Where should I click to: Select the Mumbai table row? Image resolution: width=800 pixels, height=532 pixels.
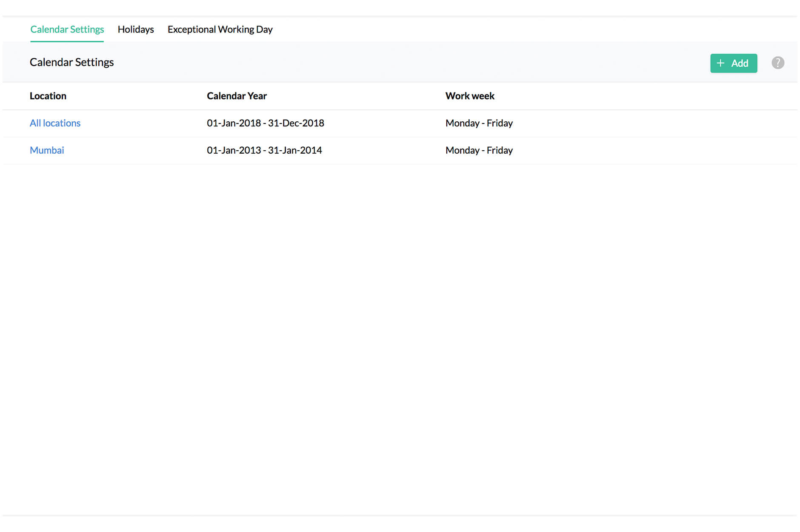click(x=383, y=150)
